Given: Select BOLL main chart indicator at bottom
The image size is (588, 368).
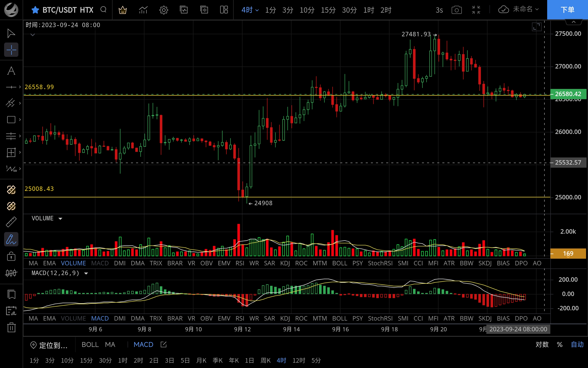Looking at the screenshot, I should coord(90,344).
